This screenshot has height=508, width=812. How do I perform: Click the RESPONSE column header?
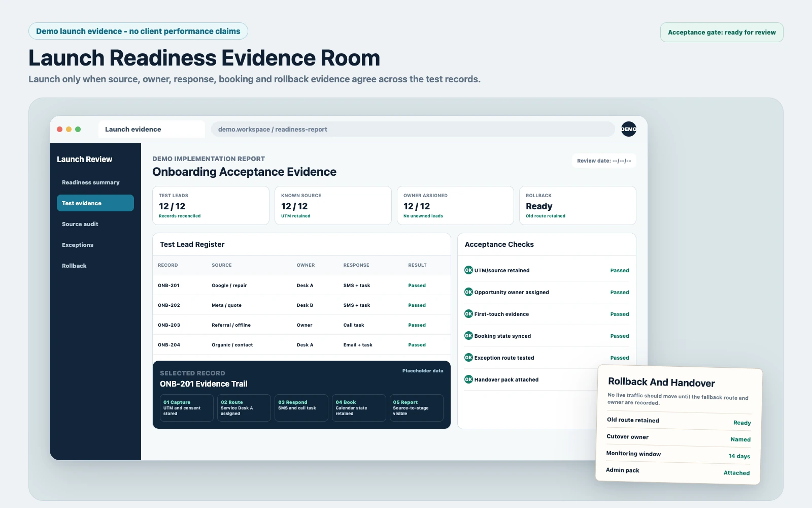point(356,265)
